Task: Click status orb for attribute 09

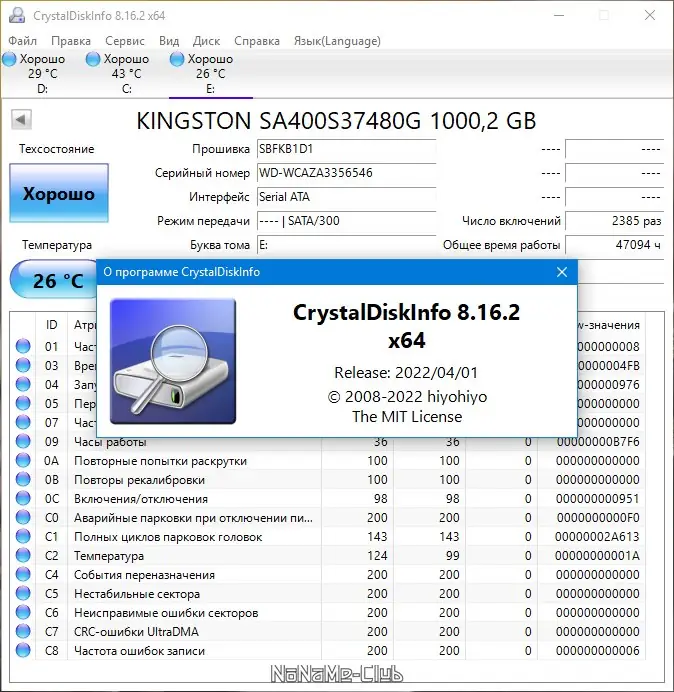Action: pyautogui.click(x=23, y=441)
